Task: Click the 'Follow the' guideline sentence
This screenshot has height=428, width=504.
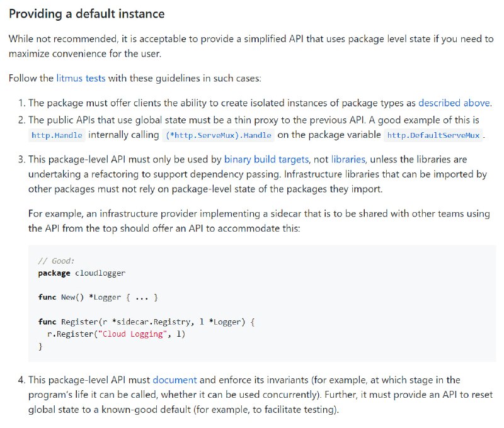Action: (135, 78)
